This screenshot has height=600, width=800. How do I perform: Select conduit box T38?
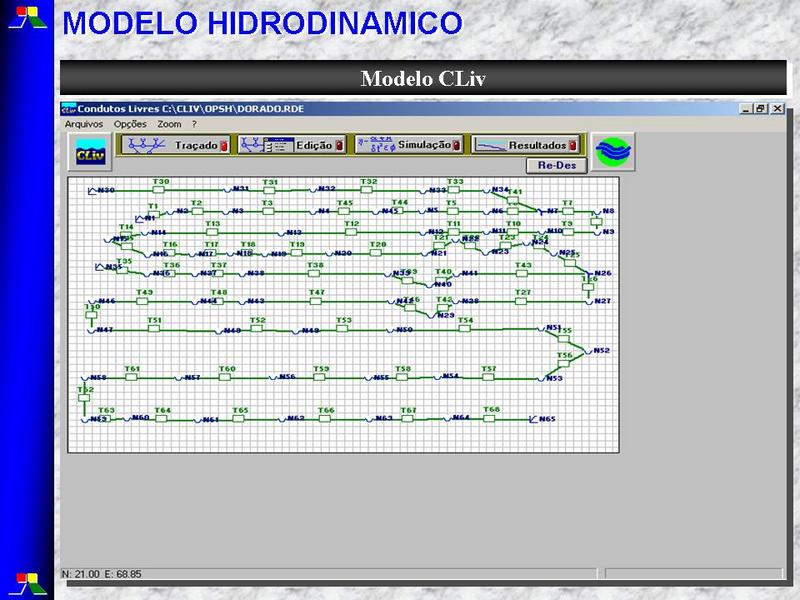pos(314,273)
